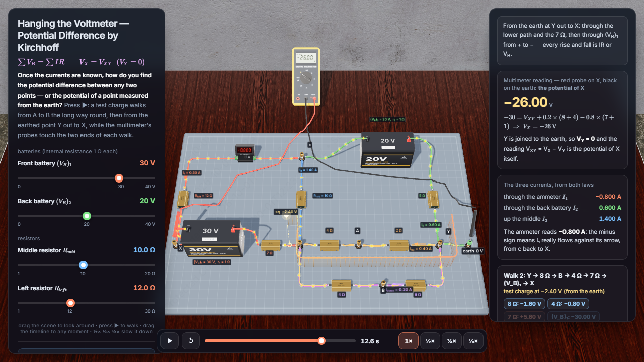Click the '7 Ω: +5.60 V' step chip

(524, 317)
